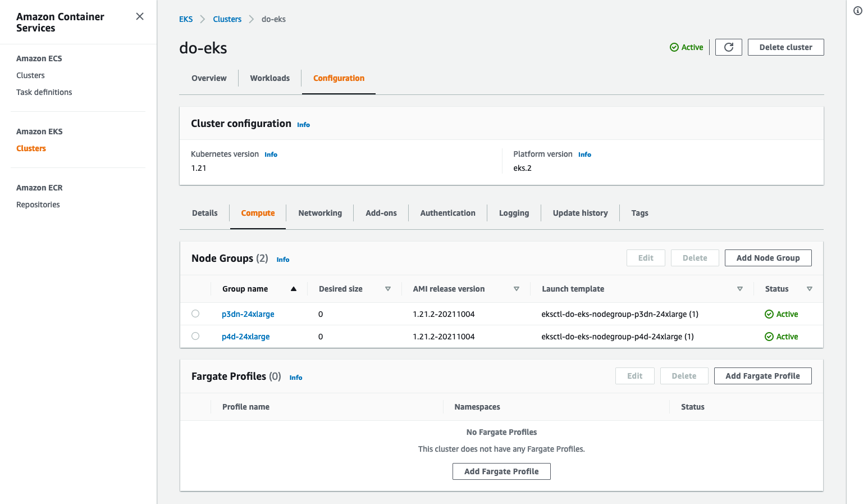Click the refresh cluster icon button
The image size is (868, 504).
pos(729,47)
